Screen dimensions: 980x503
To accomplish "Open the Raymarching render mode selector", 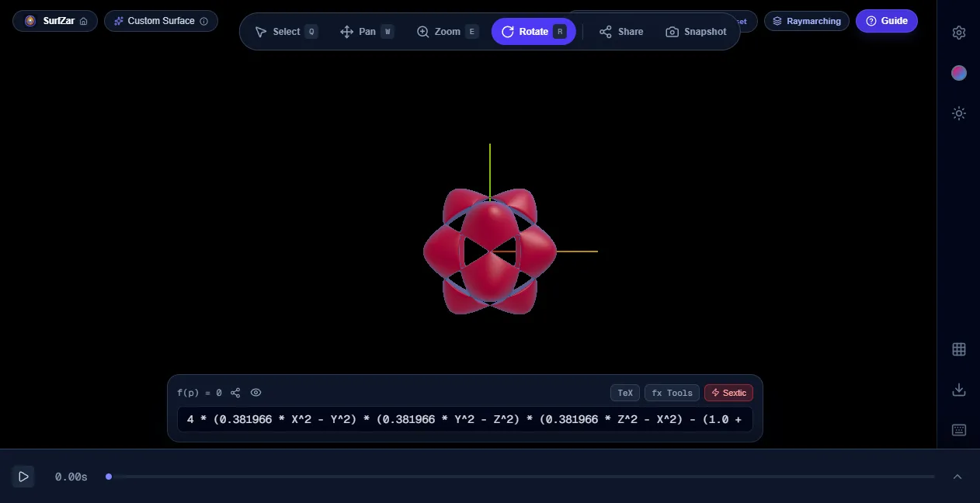I will tap(806, 21).
